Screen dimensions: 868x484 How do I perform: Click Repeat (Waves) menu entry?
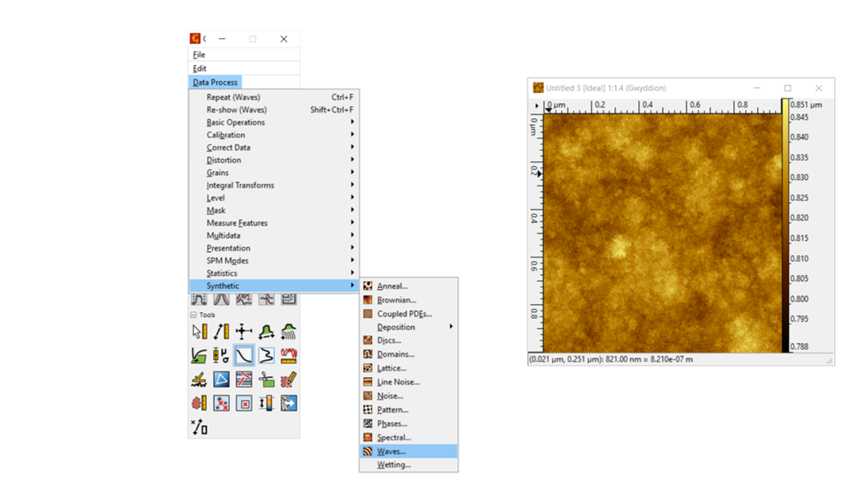233,97
